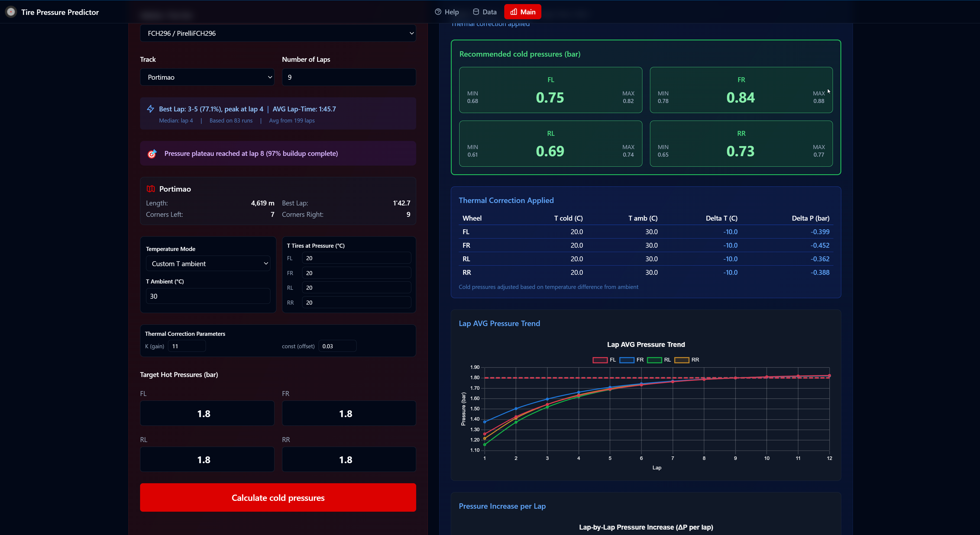Click the FL target hot pressure box
The height and width of the screenshot is (535, 980).
207,413
